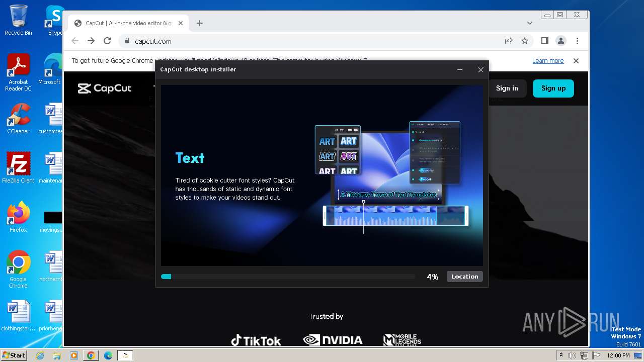Viewport: 644px width, 362px height.
Task: Click the volume speaker tray icon
Action: tap(572, 355)
